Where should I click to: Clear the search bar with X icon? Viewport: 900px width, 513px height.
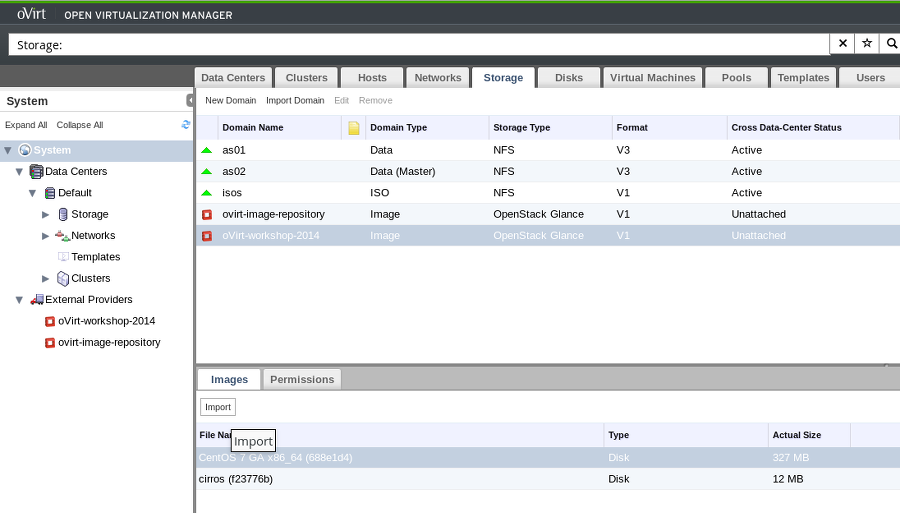843,44
